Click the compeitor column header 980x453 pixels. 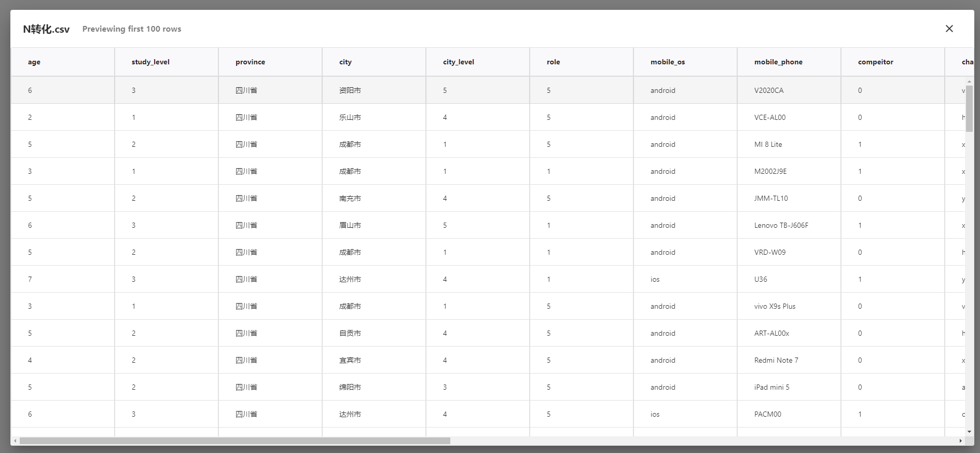tap(876, 62)
